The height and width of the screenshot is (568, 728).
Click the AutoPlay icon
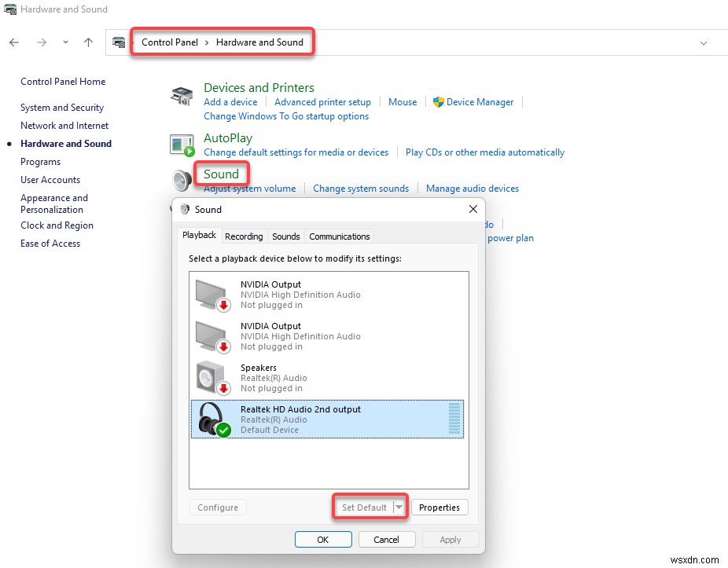pyautogui.click(x=182, y=145)
